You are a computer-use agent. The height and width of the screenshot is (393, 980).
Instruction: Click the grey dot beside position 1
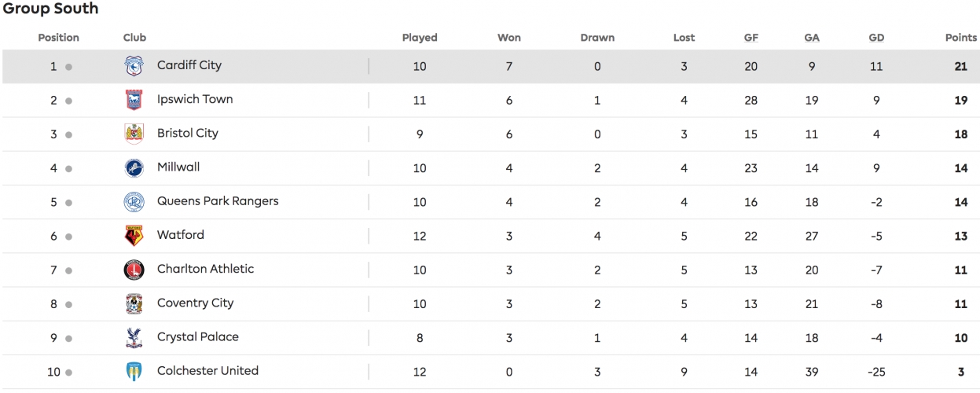click(69, 68)
